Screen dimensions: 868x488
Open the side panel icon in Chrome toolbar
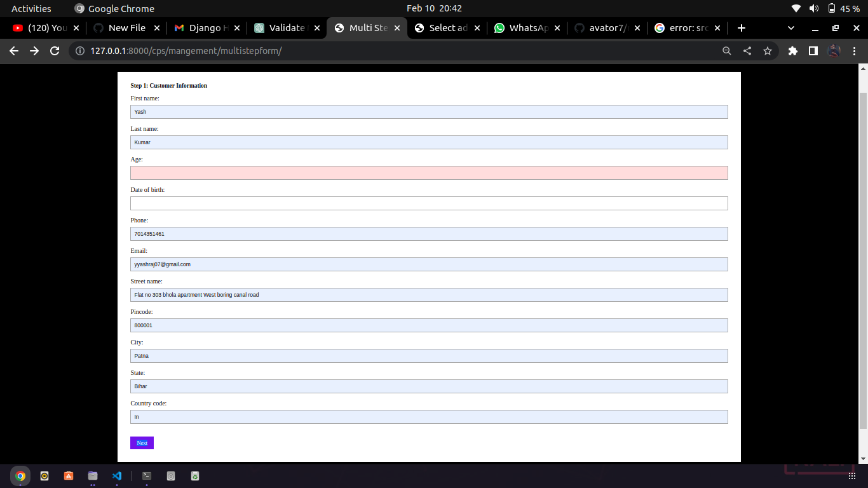tap(813, 51)
